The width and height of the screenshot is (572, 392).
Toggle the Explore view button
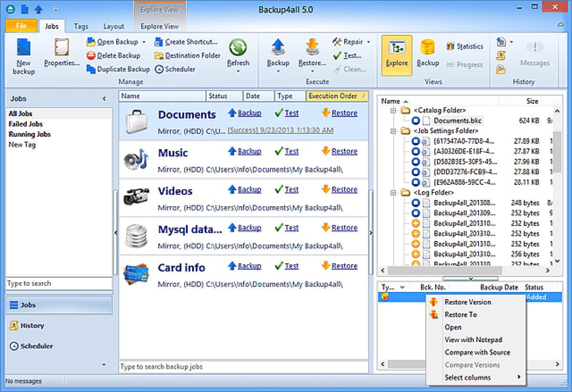396,54
